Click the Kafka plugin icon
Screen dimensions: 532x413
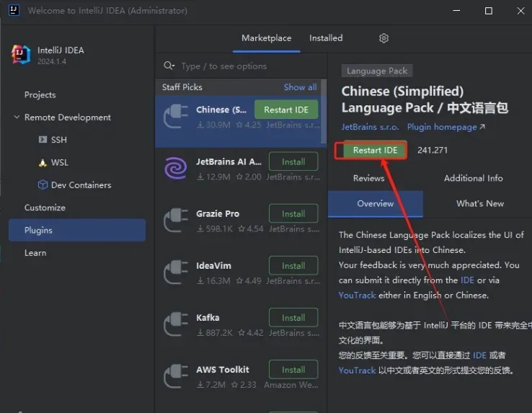point(175,324)
